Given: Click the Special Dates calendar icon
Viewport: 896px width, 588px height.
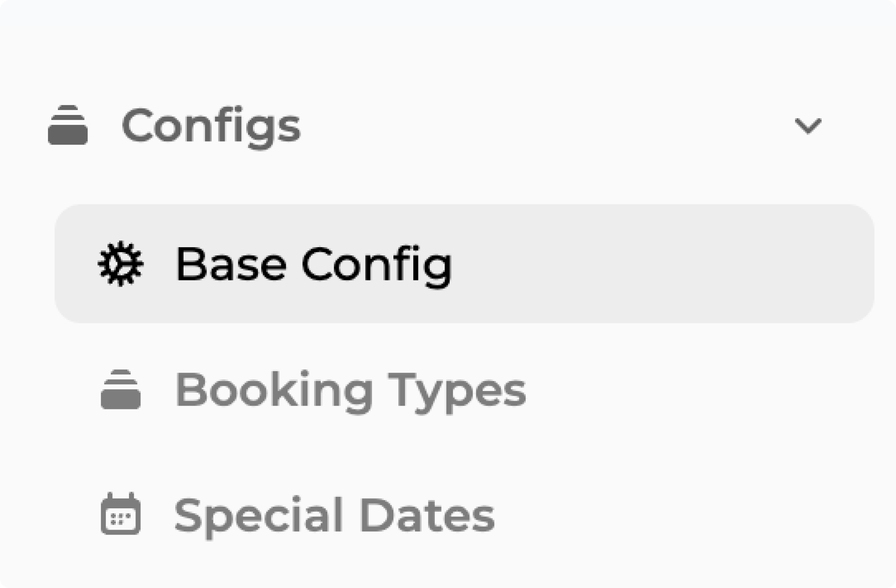Looking at the screenshot, I should [x=121, y=514].
